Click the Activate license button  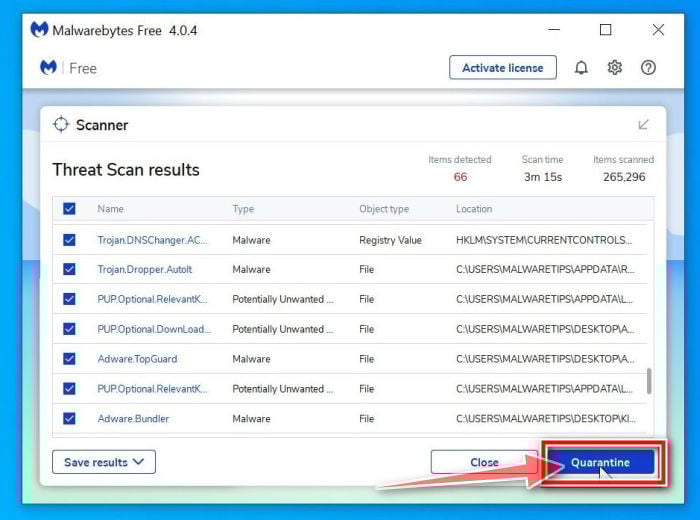(x=503, y=68)
